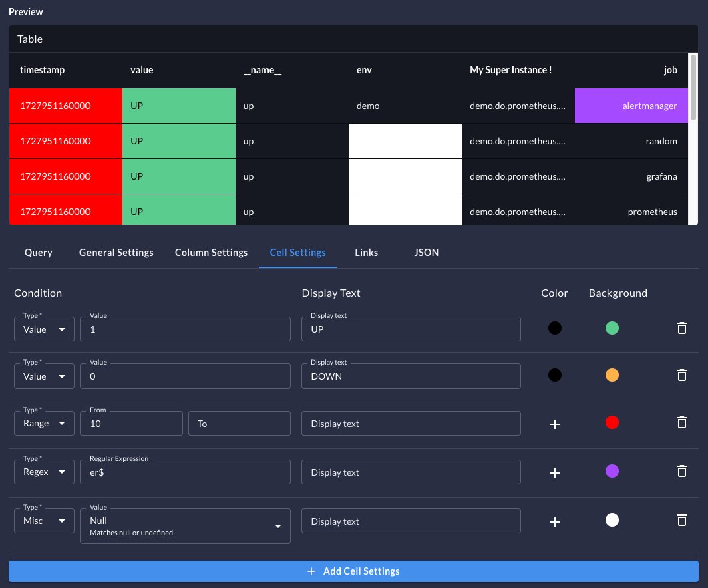Change orange background of DOWN row

[612, 375]
